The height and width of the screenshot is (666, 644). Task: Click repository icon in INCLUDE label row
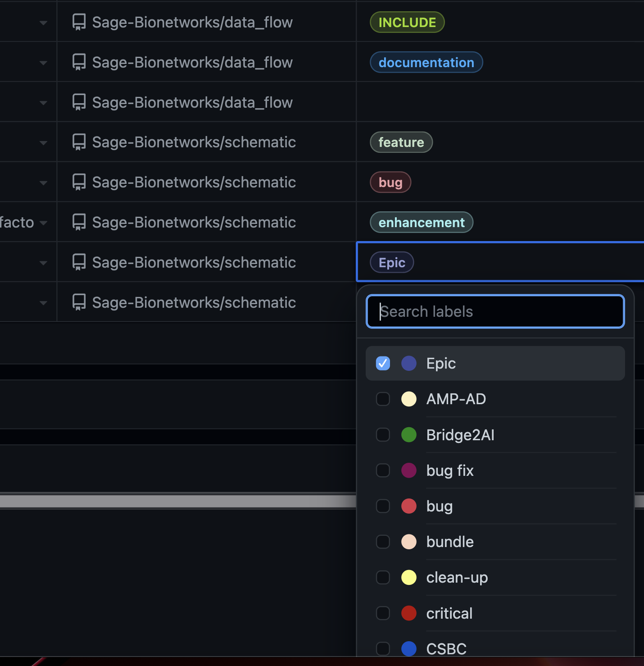pos(79,22)
